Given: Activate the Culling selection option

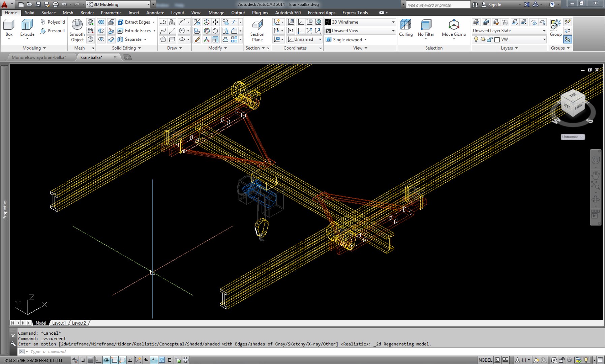Looking at the screenshot, I should (x=406, y=28).
